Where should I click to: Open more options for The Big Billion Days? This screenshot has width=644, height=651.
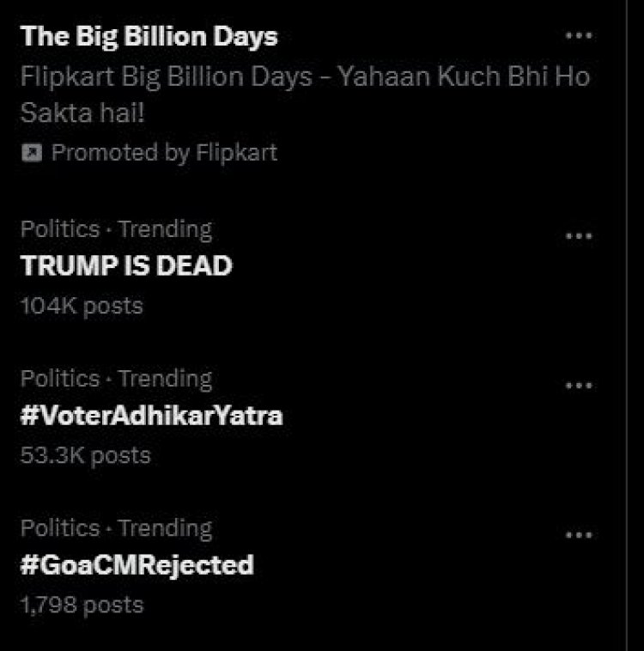coord(579,36)
